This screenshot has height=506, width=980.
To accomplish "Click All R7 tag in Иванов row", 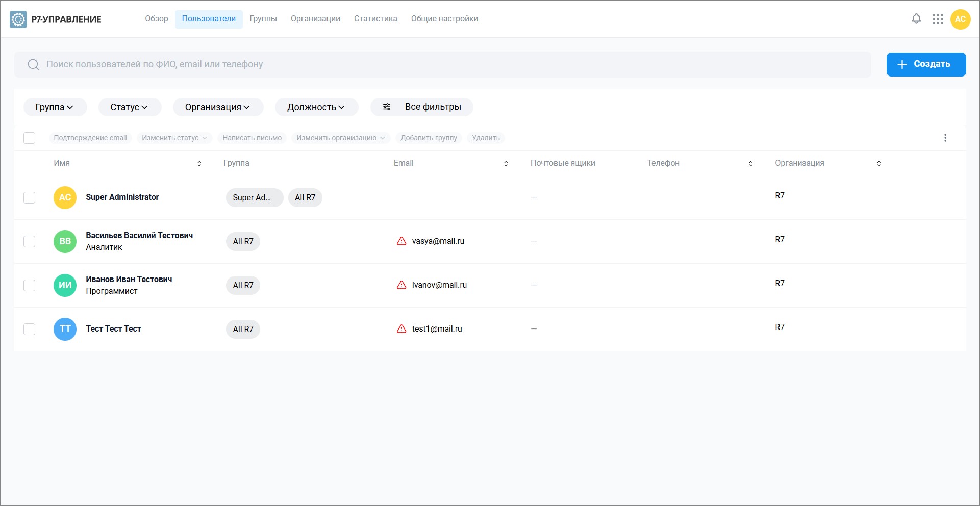I will 243,285.
